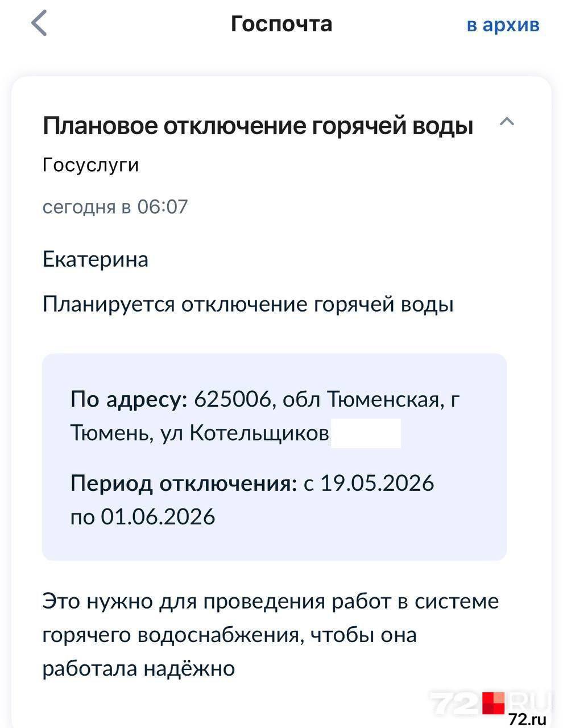This screenshot has width=563, height=728.
Task: Click the explanation paragraph starting "Это нужно"
Action: 270,634
